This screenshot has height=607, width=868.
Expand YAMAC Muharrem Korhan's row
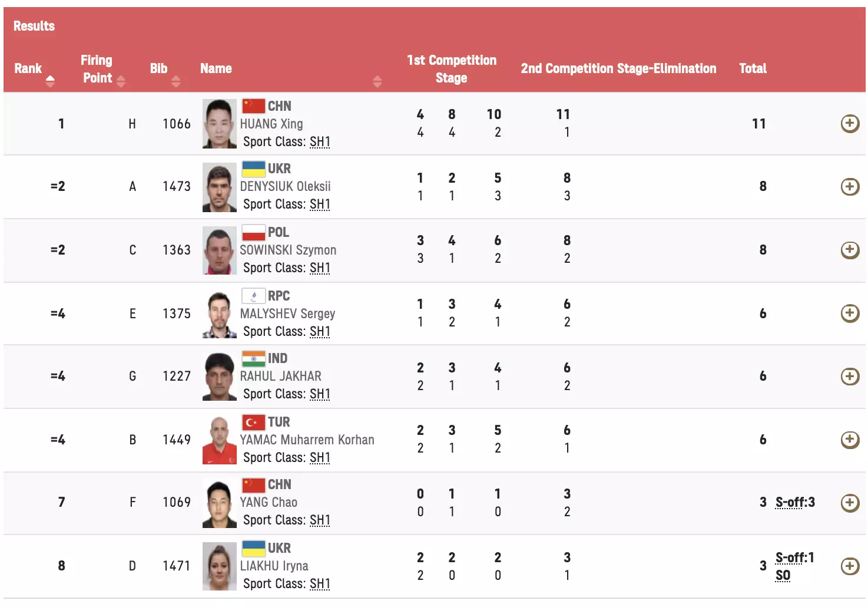(x=849, y=440)
